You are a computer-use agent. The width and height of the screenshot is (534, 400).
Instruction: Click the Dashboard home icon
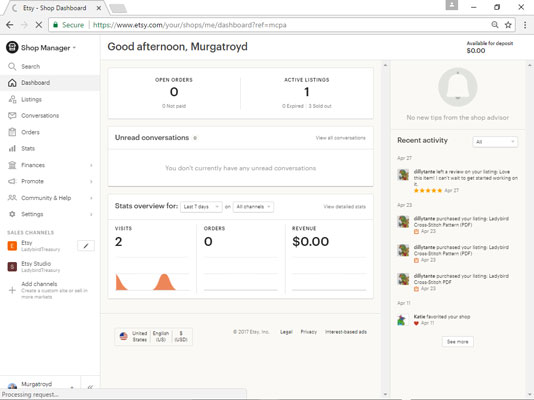click(x=12, y=83)
